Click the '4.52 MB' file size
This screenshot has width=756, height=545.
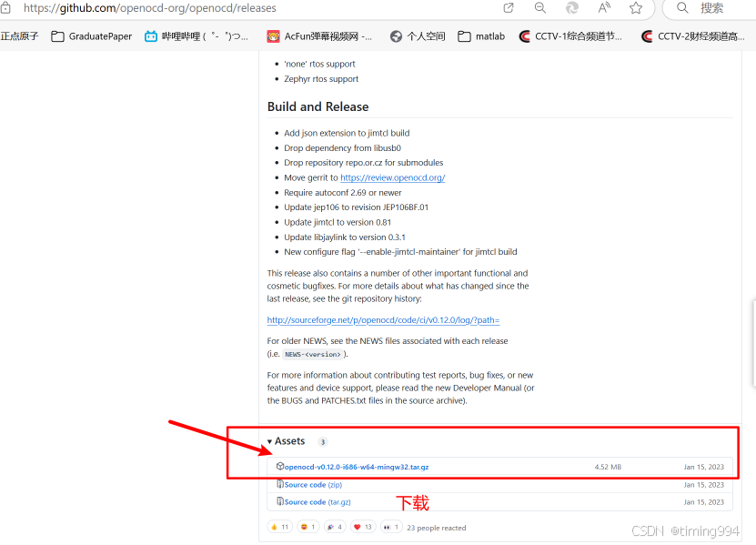tap(608, 467)
